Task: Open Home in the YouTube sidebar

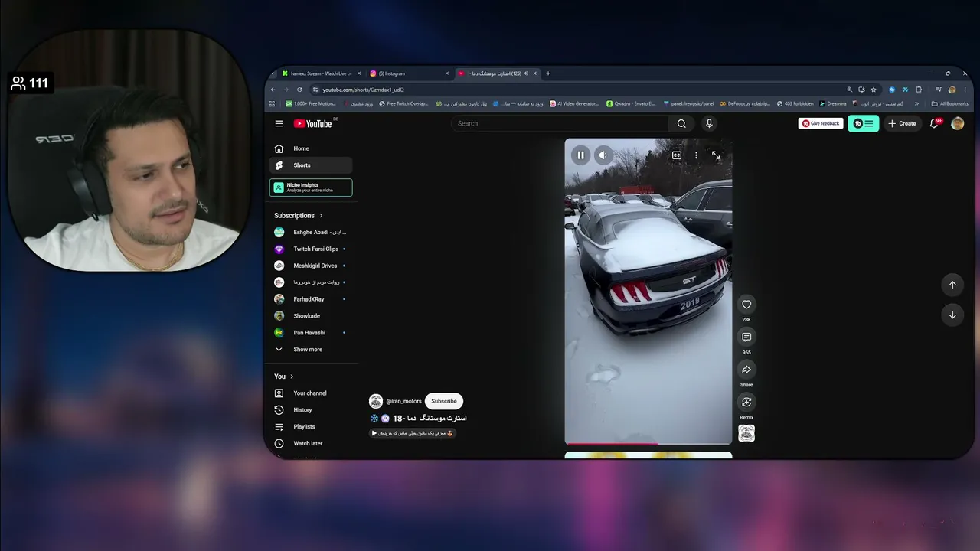Action: [x=311, y=148]
